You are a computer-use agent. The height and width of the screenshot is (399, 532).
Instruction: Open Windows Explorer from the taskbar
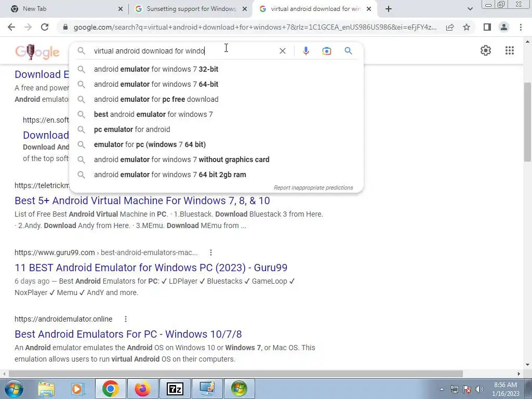tap(46, 389)
